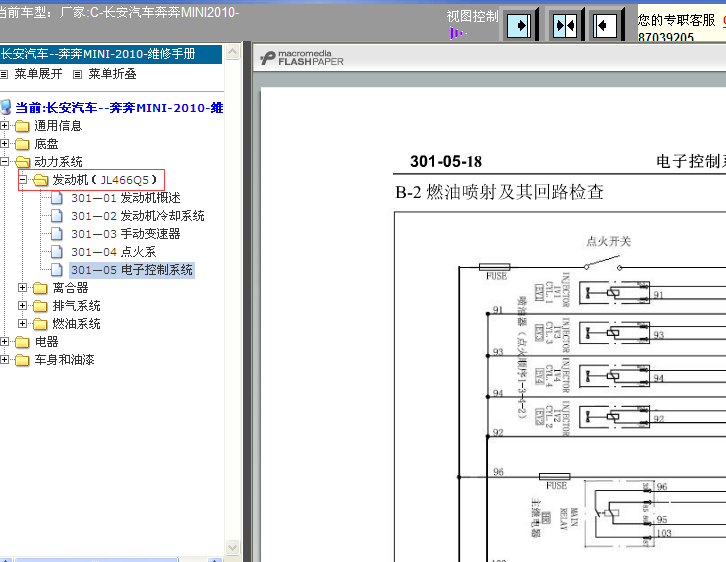Open the root node 当前:长安汽车--奔奔MINI-2010
726x562 pixels.
pos(119,108)
